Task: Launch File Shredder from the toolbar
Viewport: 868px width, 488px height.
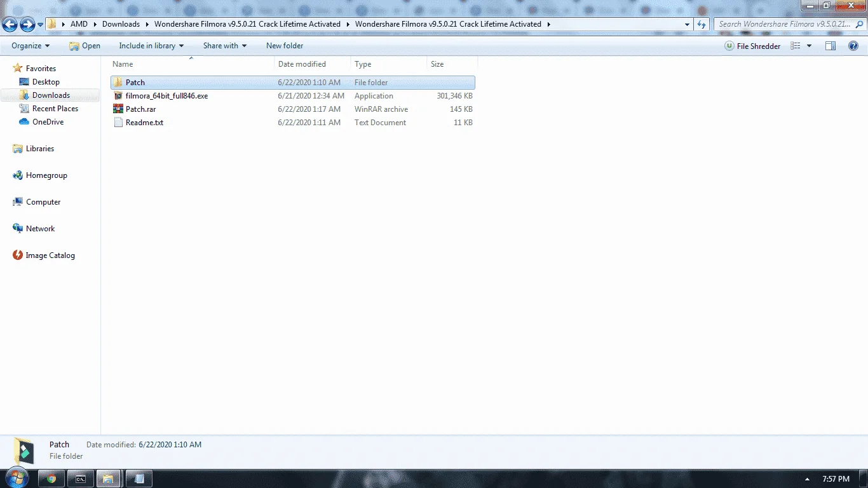Action: [x=753, y=46]
